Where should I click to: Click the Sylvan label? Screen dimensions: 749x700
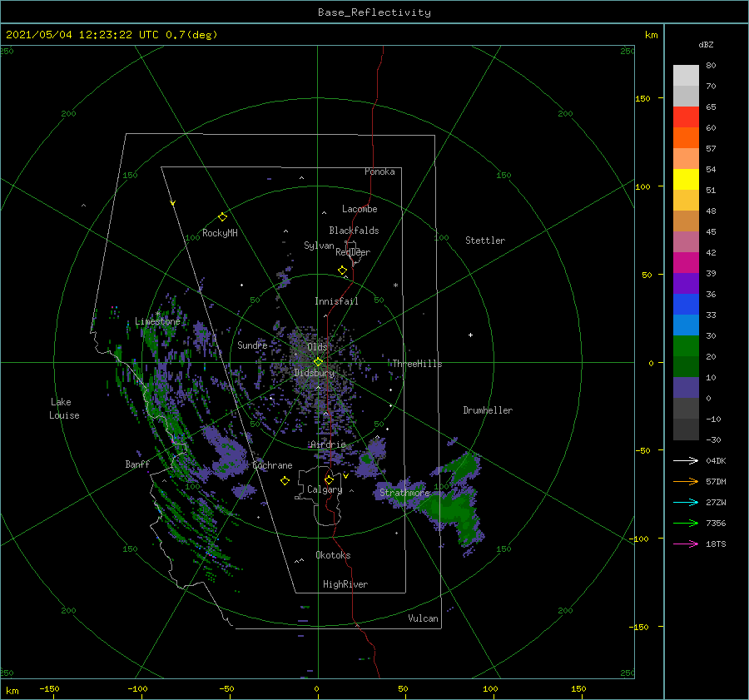(319, 246)
